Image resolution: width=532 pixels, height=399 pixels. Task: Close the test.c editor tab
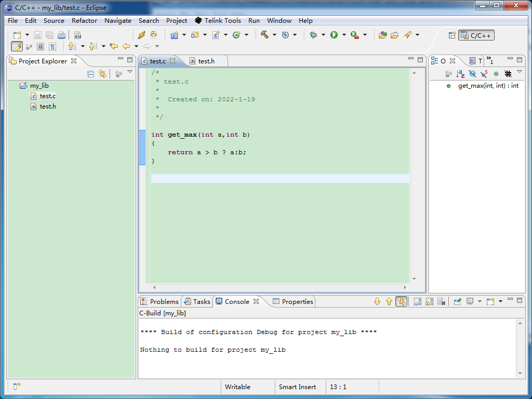point(172,61)
